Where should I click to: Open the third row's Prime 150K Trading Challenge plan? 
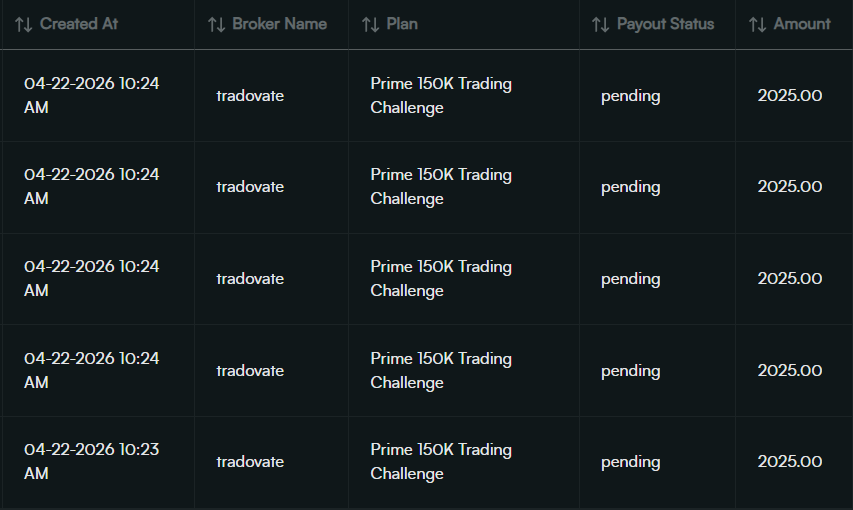tap(441, 278)
